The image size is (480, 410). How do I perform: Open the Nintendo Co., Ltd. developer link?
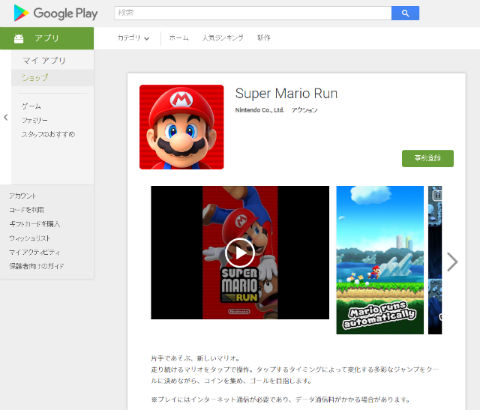pyautogui.click(x=259, y=110)
